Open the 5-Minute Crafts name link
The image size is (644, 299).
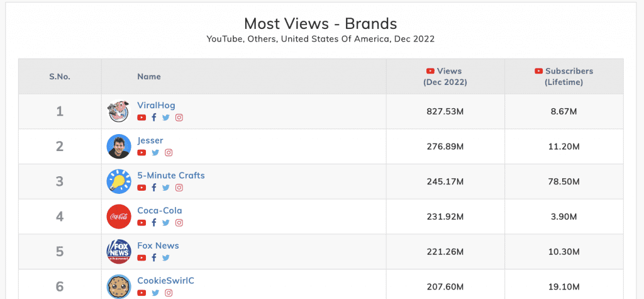coord(171,176)
